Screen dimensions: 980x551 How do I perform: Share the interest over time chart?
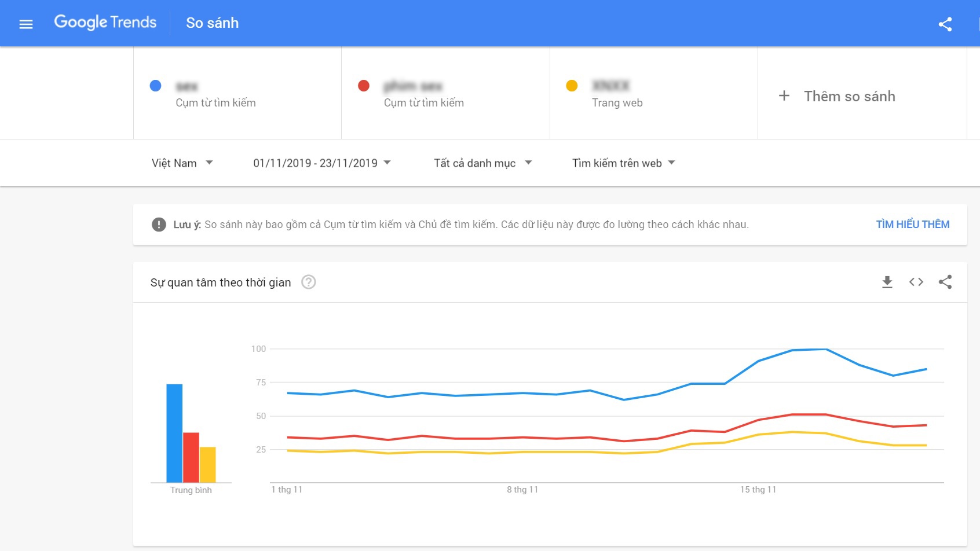pos(945,282)
